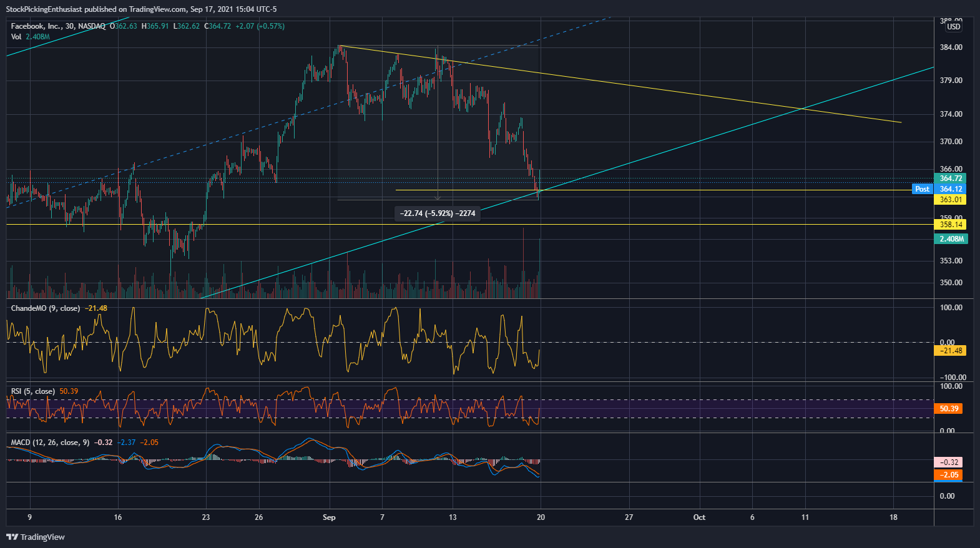The image size is (980, 548).
Task: Click the -21.48 ChandeMO axis value tag
Action: pyautogui.click(x=949, y=351)
